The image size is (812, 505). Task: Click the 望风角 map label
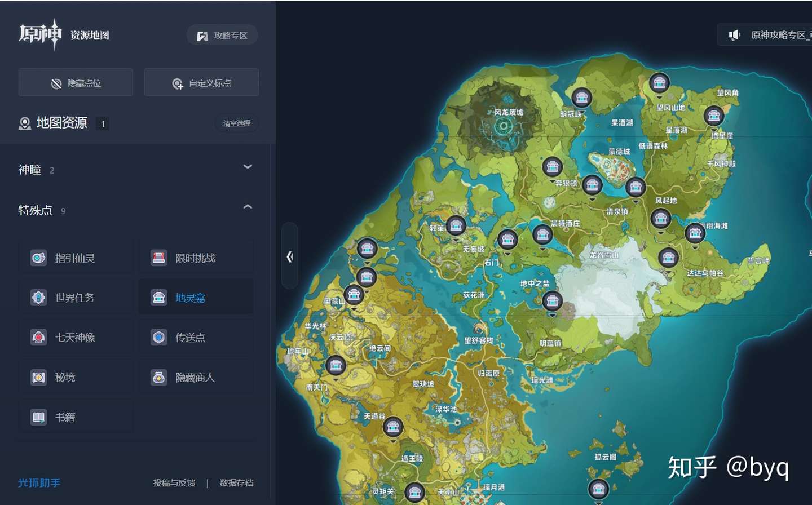click(x=728, y=92)
